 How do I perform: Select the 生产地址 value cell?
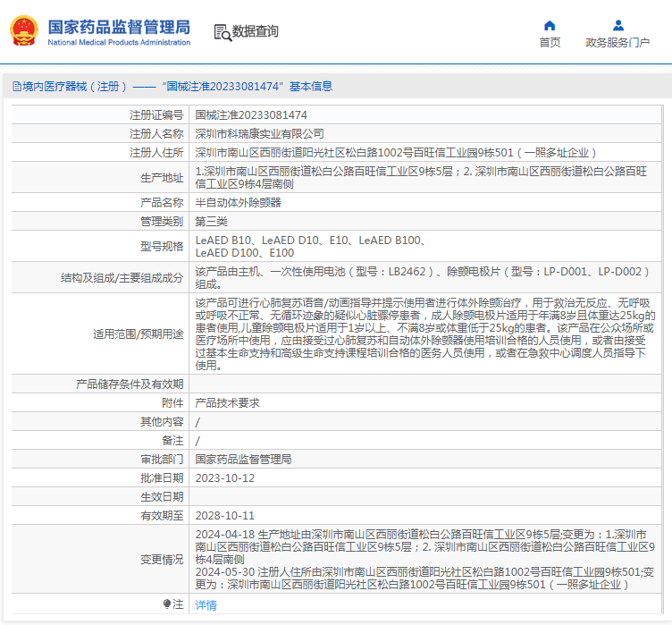[425, 178]
